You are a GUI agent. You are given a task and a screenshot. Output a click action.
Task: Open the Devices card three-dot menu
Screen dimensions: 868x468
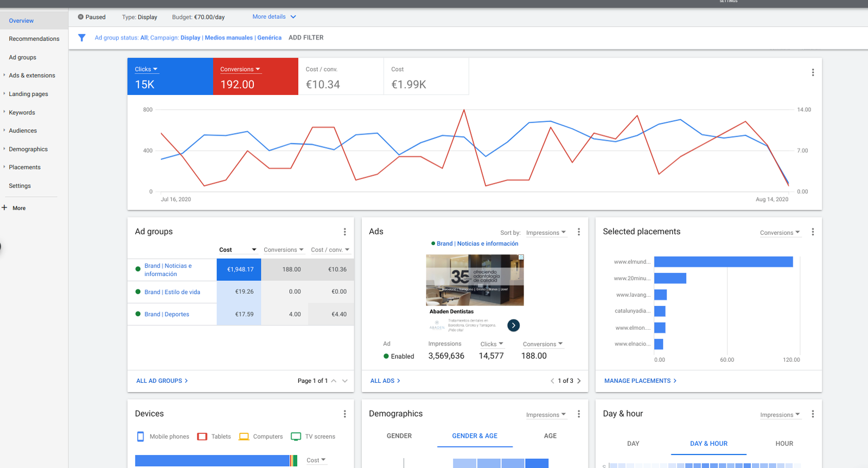click(344, 414)
